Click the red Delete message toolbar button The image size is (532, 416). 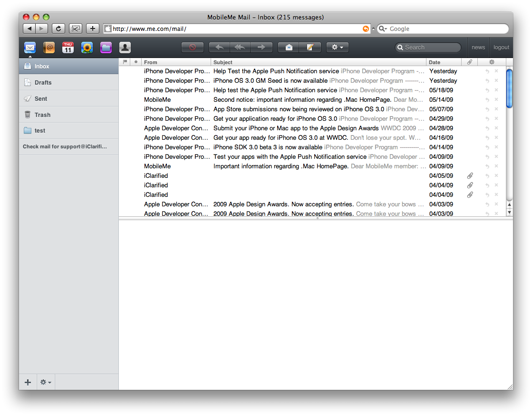[193, 48]
